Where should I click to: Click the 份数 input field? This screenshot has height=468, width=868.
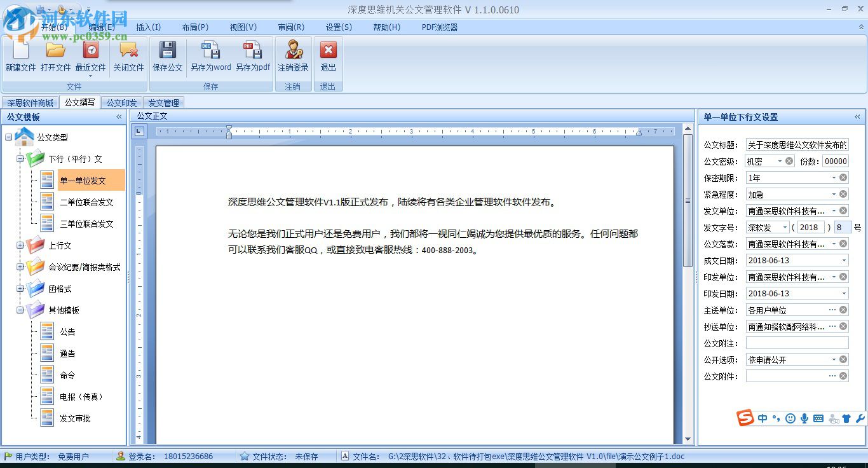[836, 162]
